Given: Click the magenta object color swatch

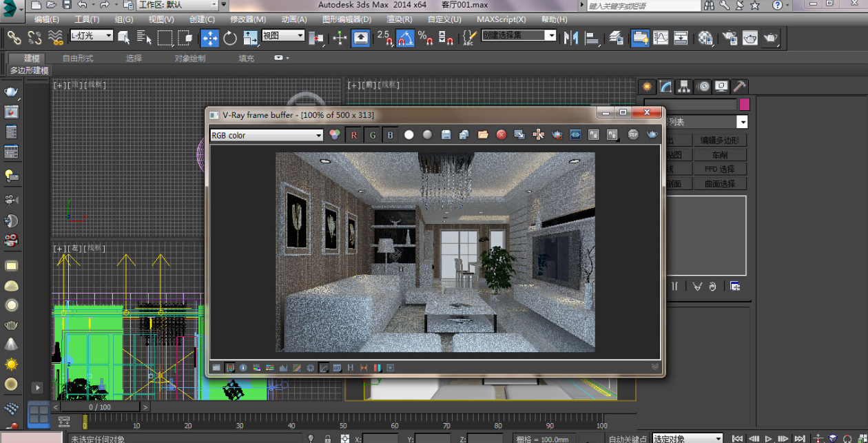Looking at the screenshot, I should click(x=744, y=105).
